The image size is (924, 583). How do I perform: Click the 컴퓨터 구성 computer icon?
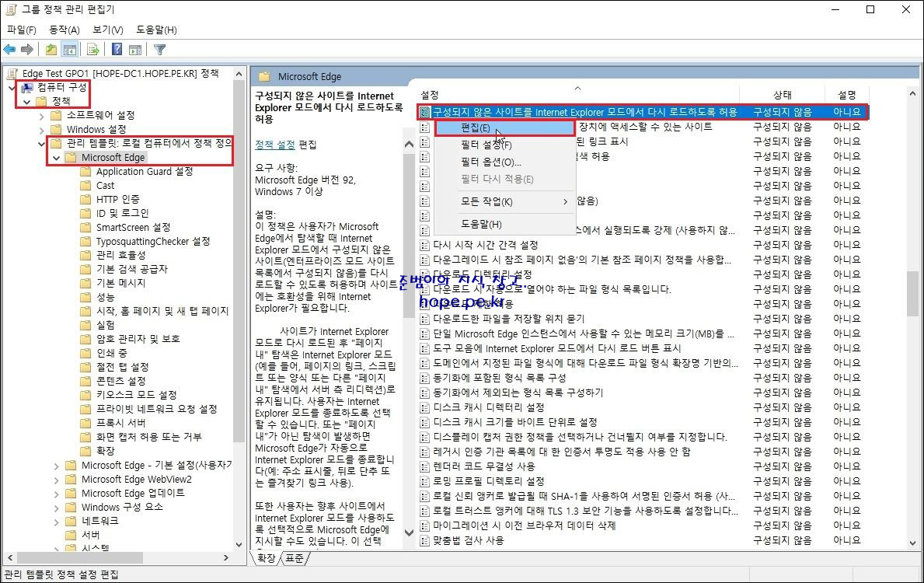[x=27, y=87]
